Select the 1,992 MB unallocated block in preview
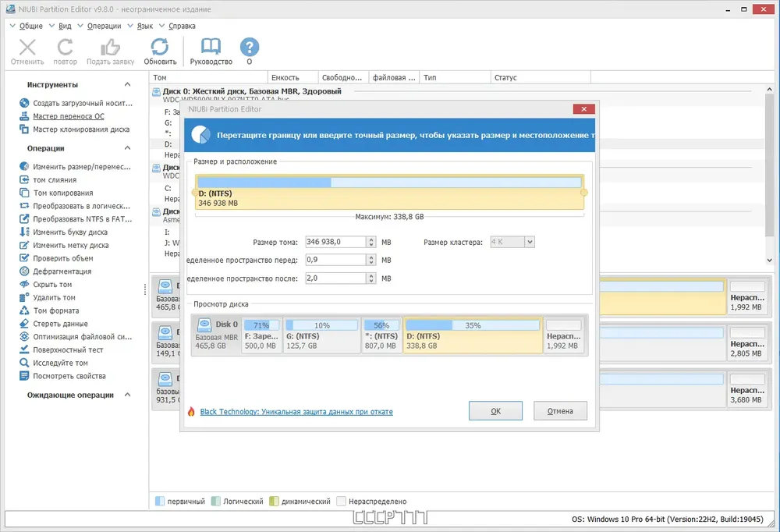The width and height of the screenshot is (780, 532). coord(564,335)
